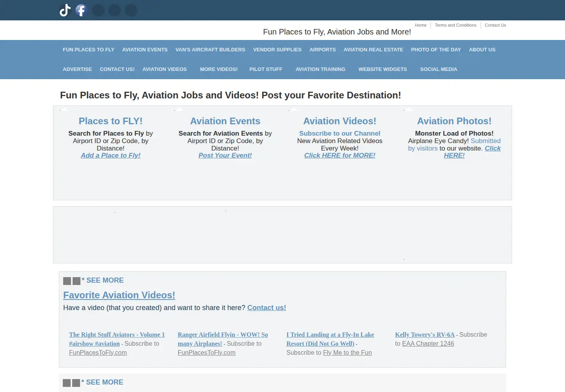Select Website Widgets menu item
The width and height of the screenshot is (565, 392).
click(383, 69)
